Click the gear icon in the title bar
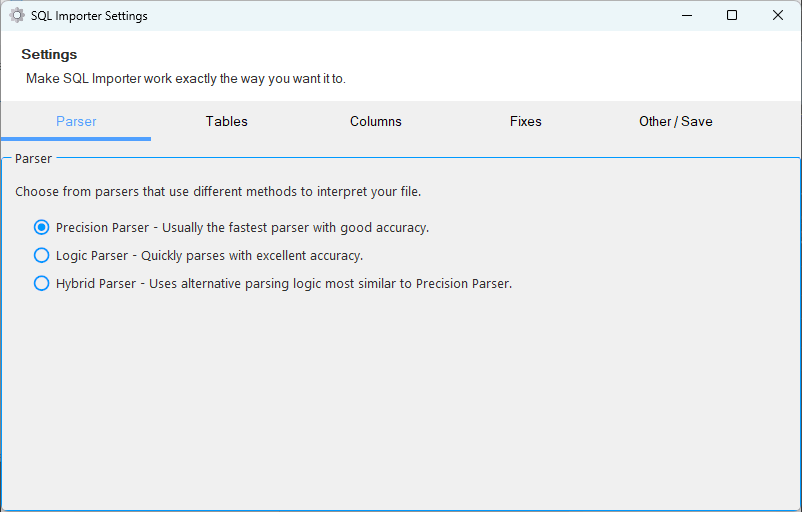The height and width of the screenshot is (512, 802). click(17, 16)
